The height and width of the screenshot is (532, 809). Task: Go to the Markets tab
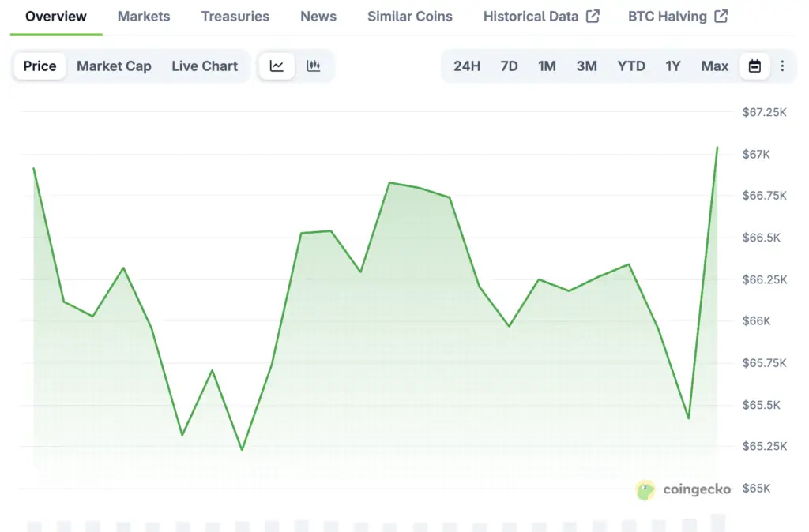pyautogui.click(x=144, y=17)
